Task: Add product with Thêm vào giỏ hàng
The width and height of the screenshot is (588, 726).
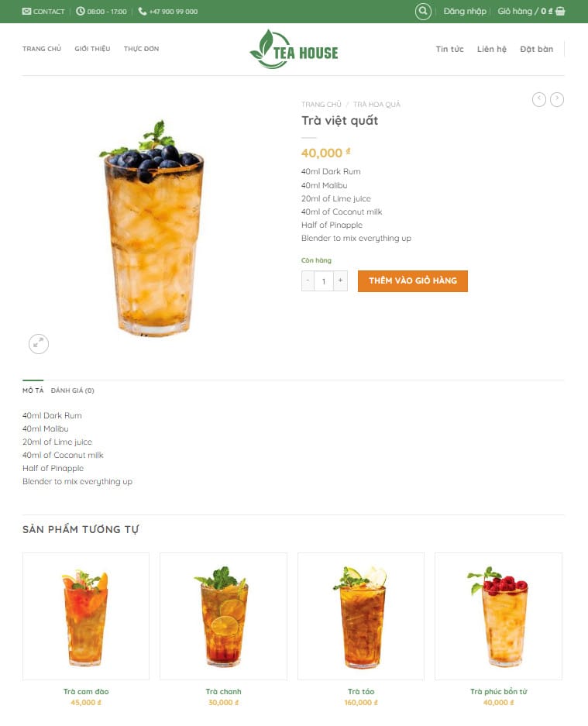Action: [412, 281]
